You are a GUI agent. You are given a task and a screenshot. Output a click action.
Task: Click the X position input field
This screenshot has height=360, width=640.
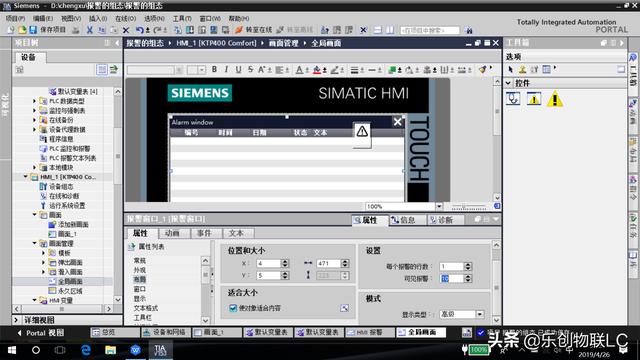click(x=269, y=264)
